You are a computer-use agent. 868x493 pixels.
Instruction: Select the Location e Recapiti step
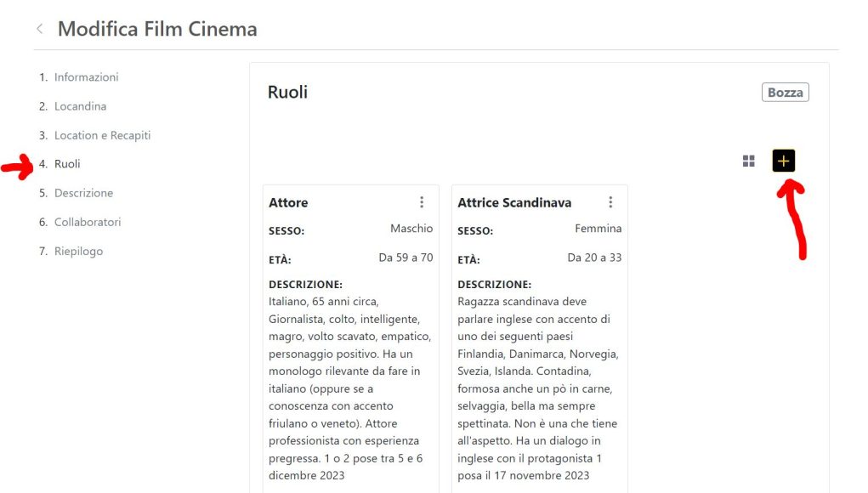tap(94, 135)
